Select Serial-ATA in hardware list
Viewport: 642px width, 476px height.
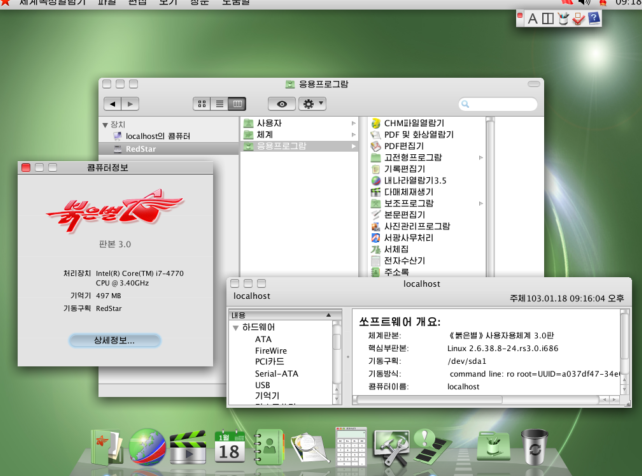276,374
